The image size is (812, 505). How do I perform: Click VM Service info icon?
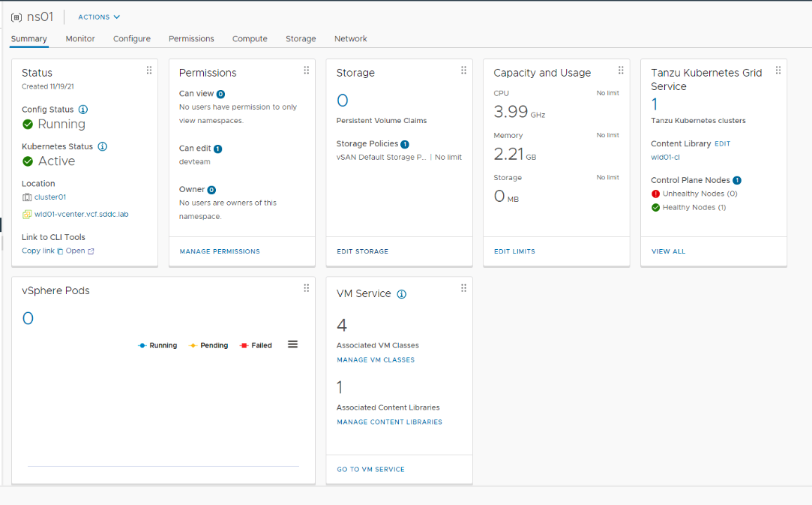pyautogui.click(x=401, y=294)
